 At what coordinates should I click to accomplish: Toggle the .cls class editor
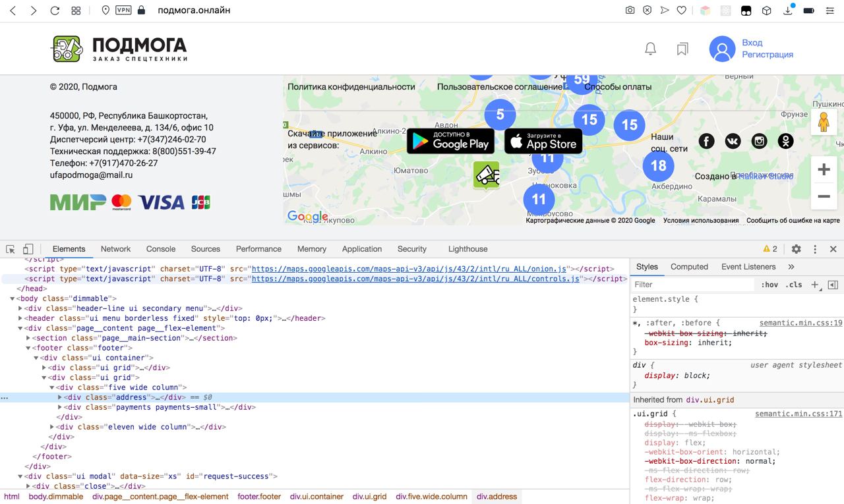coord(795,285)
